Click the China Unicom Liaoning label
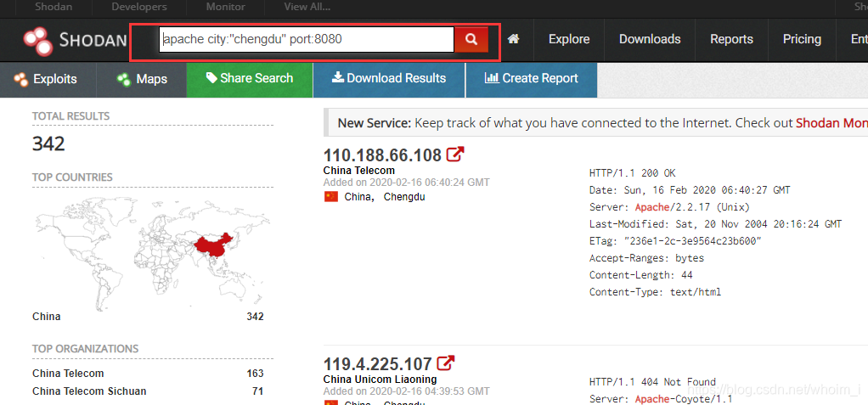Image resolution: width=868 pixels, height=405 pixels. click(x=380, y=380)
